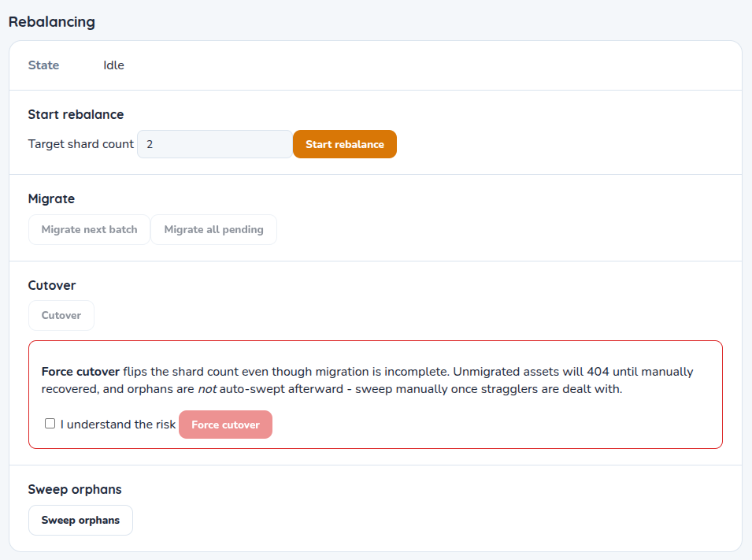Viewport: 752px width, 560px height.
Task: Click the I understand the risk label
Action: (118, 425)
